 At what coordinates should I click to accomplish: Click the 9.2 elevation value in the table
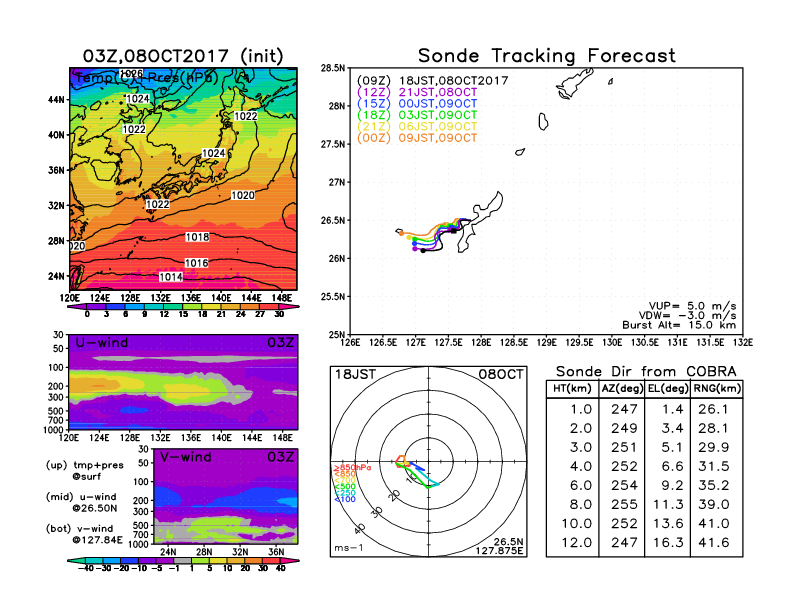tap(672, 486)
